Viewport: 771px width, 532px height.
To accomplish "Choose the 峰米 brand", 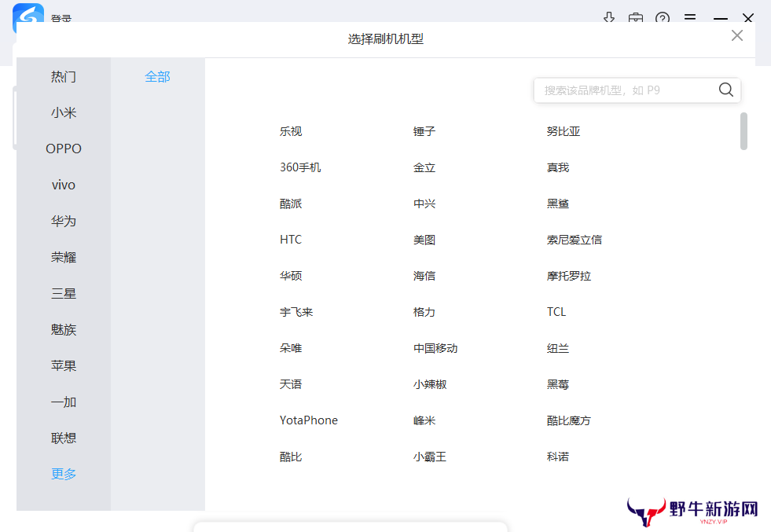I will (424, 420).
